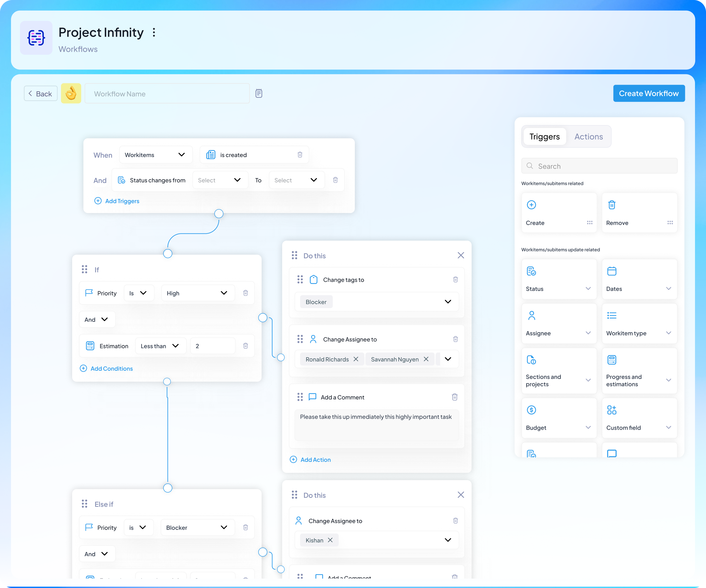Grab the first Do this panel drag handle
706x588 pixels.
pos(294,255)
